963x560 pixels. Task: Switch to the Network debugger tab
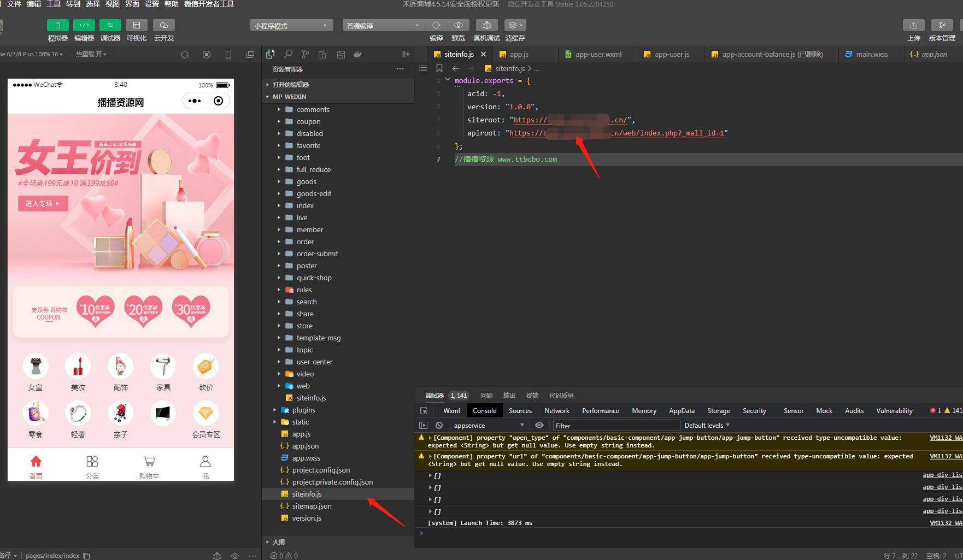tap(557, 410)
